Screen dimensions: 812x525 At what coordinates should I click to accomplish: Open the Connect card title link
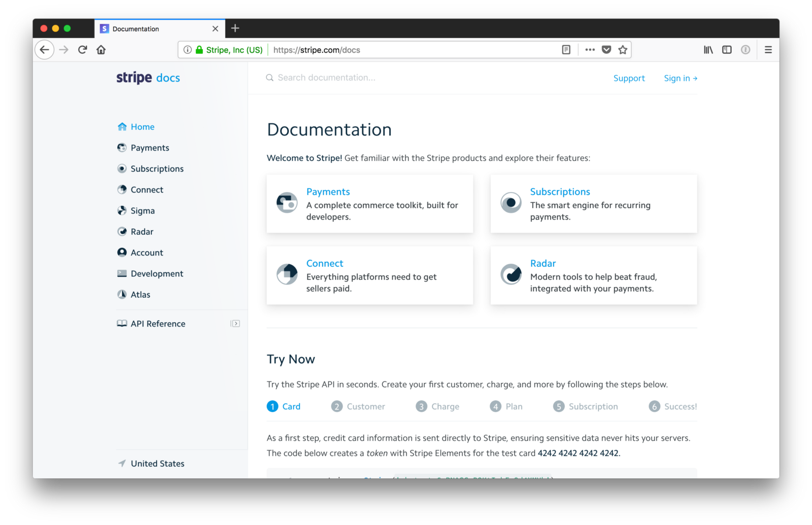click(325, 263)
